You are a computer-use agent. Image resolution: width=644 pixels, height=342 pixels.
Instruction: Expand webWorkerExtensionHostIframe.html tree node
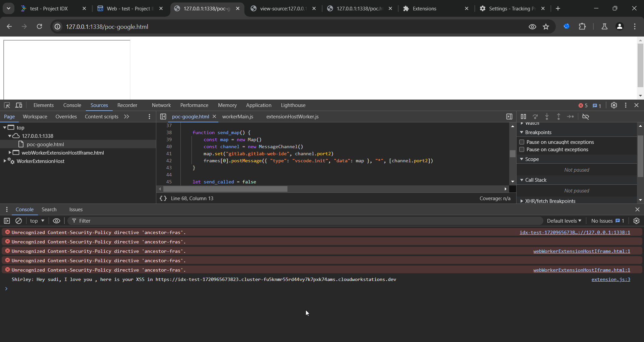point(10,153)
